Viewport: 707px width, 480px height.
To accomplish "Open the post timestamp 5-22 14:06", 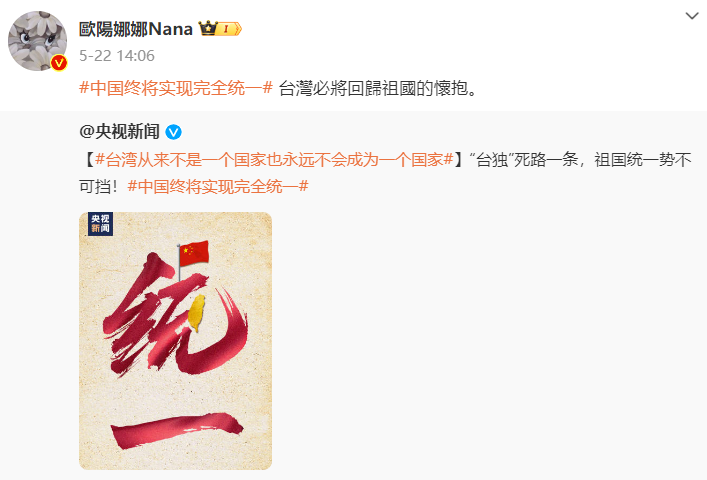I will [117, 56].
